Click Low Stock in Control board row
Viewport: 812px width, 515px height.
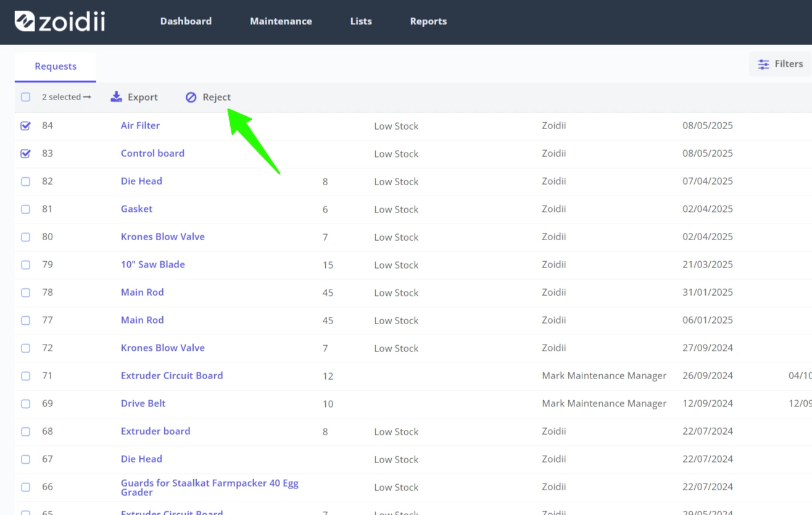coord(396,154)
